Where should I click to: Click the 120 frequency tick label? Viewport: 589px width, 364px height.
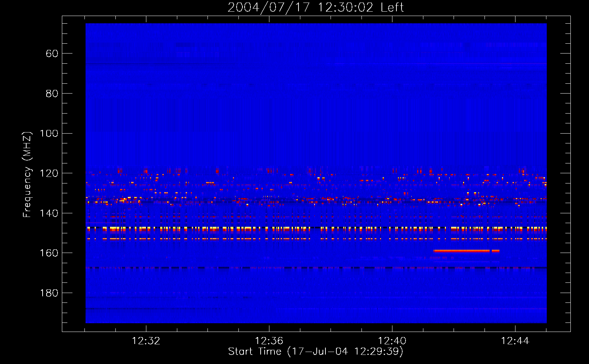tap(49, 173)
